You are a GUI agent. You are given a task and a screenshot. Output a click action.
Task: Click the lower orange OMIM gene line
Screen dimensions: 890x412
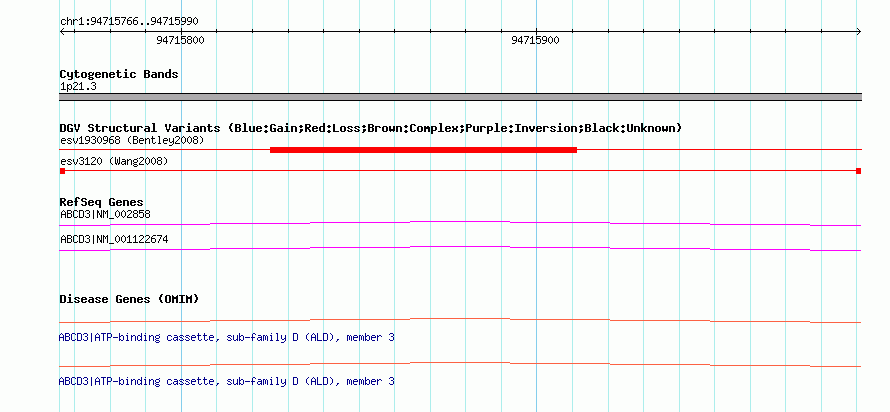click(460, 363)
